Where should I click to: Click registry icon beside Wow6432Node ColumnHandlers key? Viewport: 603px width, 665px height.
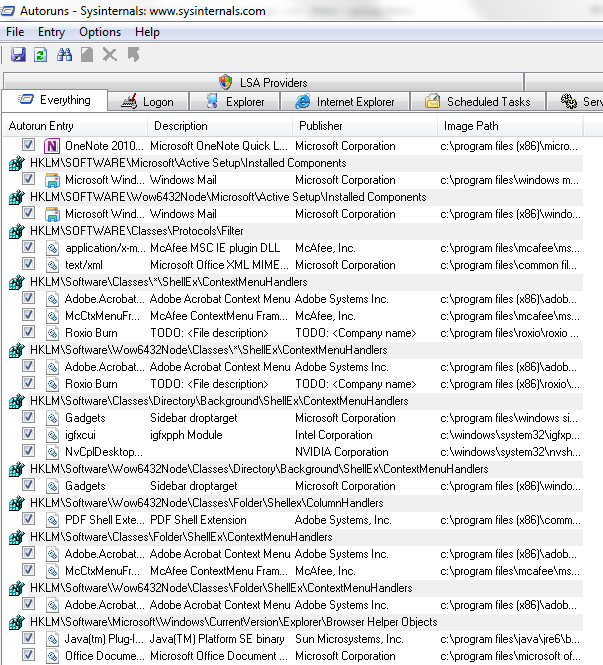pos(17,503)
